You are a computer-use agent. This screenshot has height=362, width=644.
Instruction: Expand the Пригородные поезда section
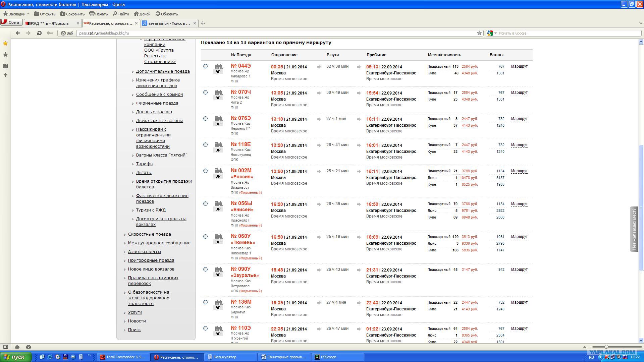pyautogui.click(x=151, y=260)
